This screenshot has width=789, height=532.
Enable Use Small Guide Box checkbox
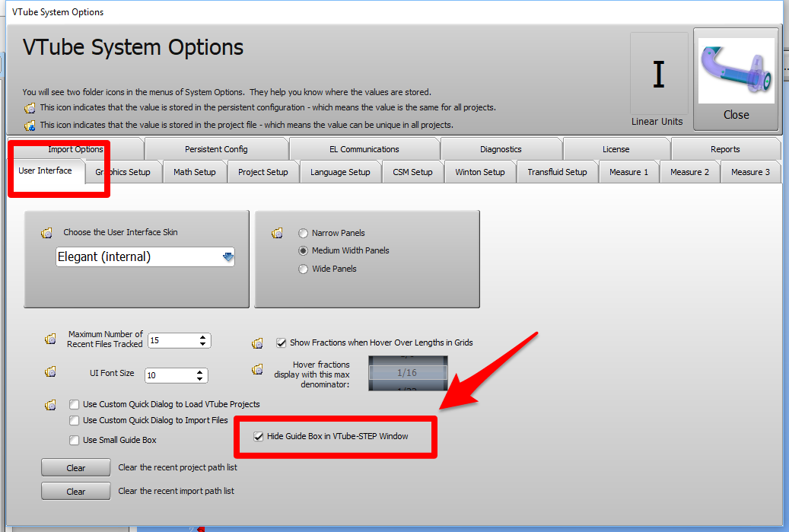[x=75, y=440]
